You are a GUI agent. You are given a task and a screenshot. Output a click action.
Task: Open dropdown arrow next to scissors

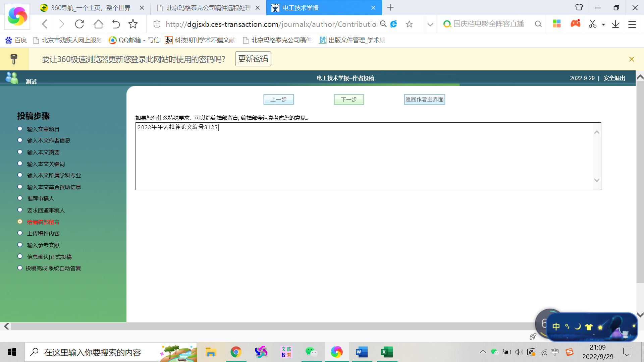(603, 24)
